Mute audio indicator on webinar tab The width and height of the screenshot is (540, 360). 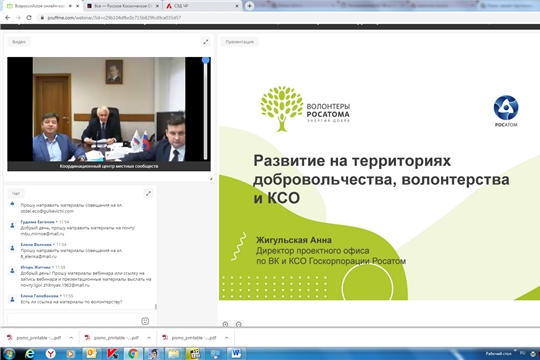70,6
